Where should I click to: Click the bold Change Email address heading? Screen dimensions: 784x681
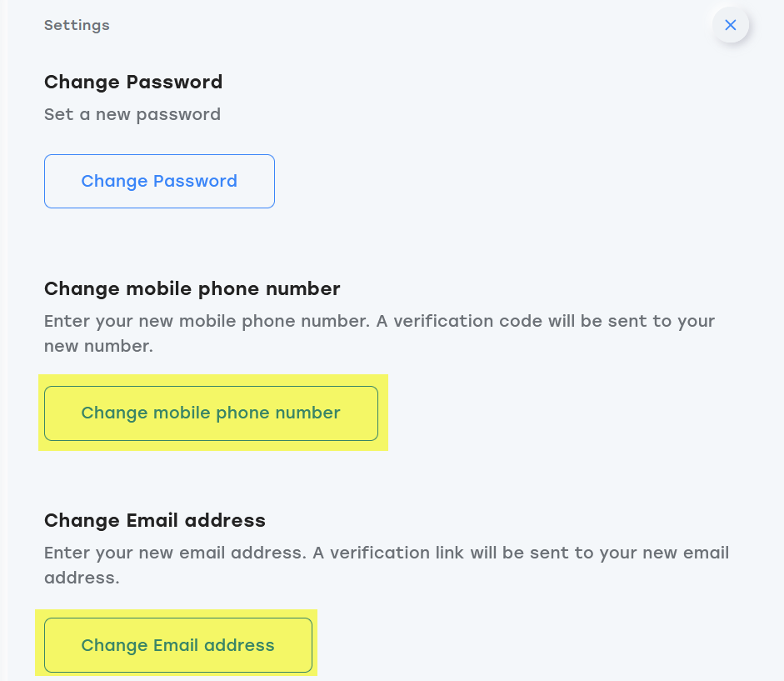tap(155, 520)
